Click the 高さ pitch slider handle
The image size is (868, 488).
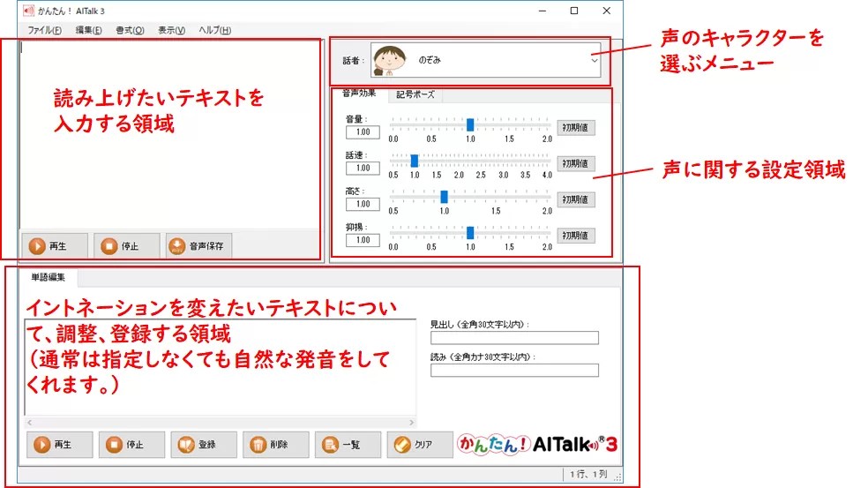click(444, 197)
